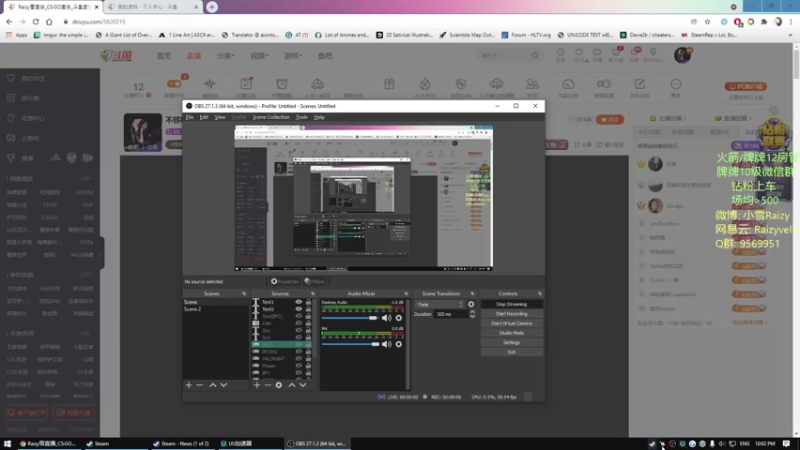Open Desktop Audio settings gear
This screenshot has width=800, height=450.
point(398,318)
